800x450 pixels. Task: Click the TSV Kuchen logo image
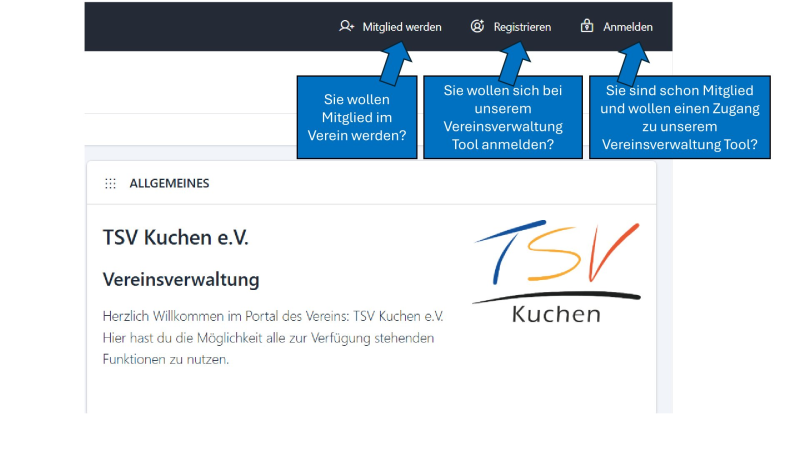(556, 271)
